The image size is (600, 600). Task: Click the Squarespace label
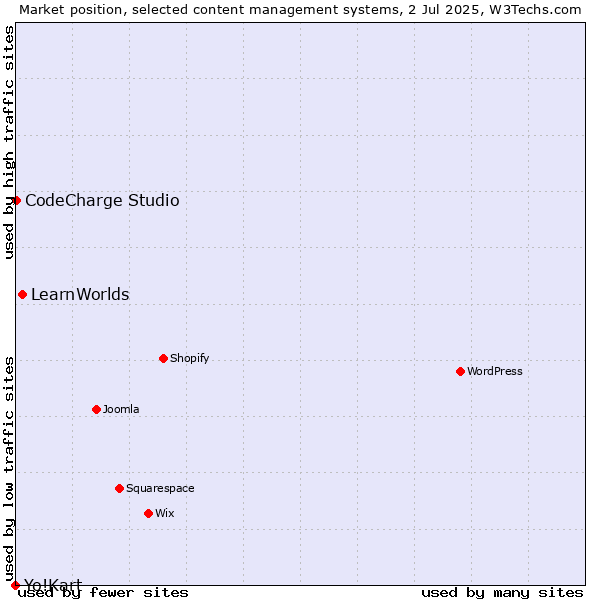point(160,488)
